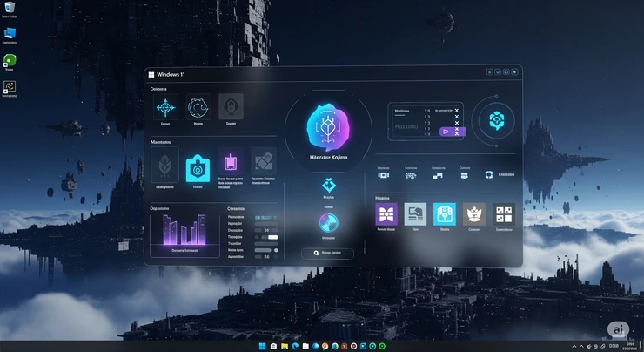644x352 pixels.
Task: Select the cyan diamond icon below the avatar
Action: pos(329,185)
